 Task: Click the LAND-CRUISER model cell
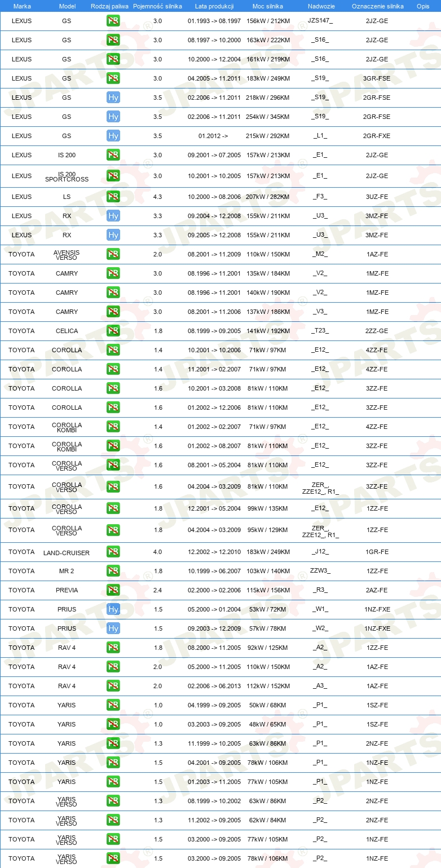(x=67, y=553)
